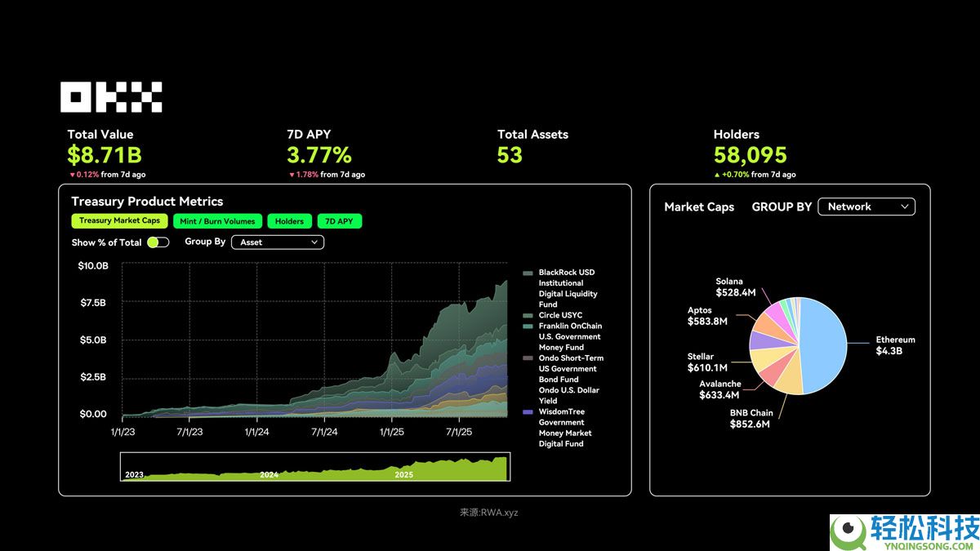Click the WisdomTree legend color marker
This screenshot has width=980, height=551.
coord(528,412)
